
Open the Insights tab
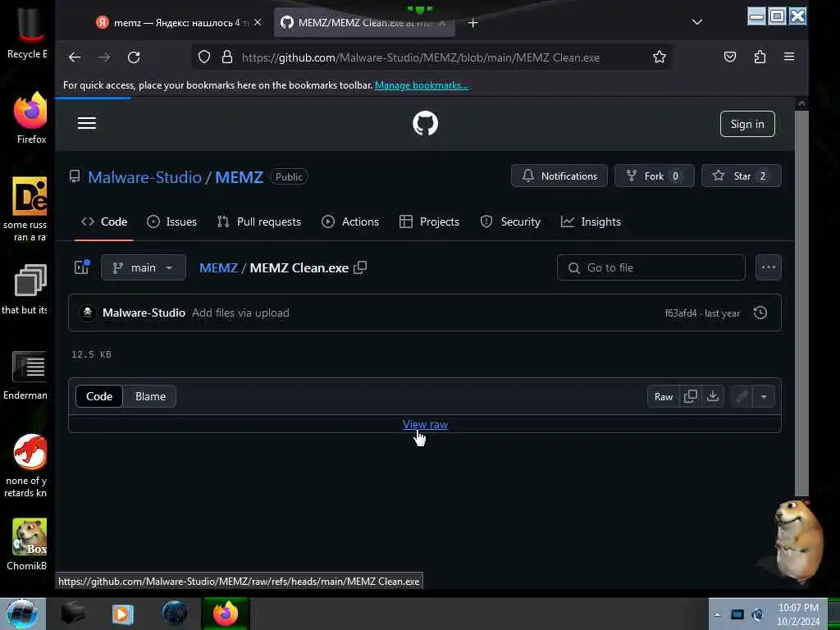point(591,221)
